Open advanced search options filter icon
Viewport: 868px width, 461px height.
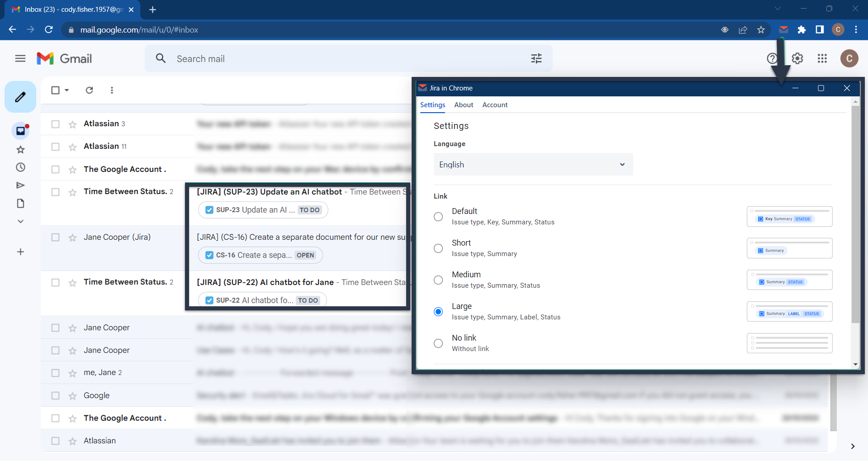[x=536, y=58]
